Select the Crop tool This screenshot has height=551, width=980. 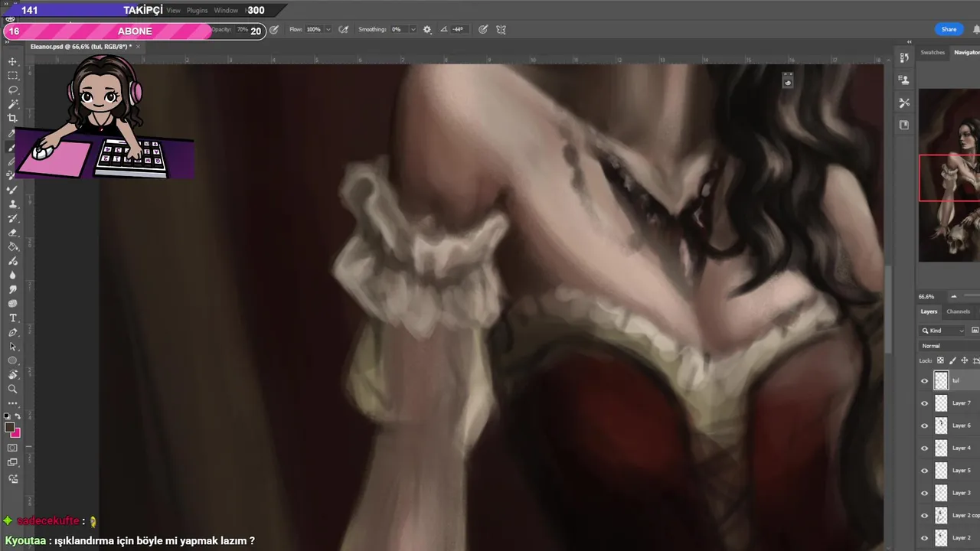point(12,118)
